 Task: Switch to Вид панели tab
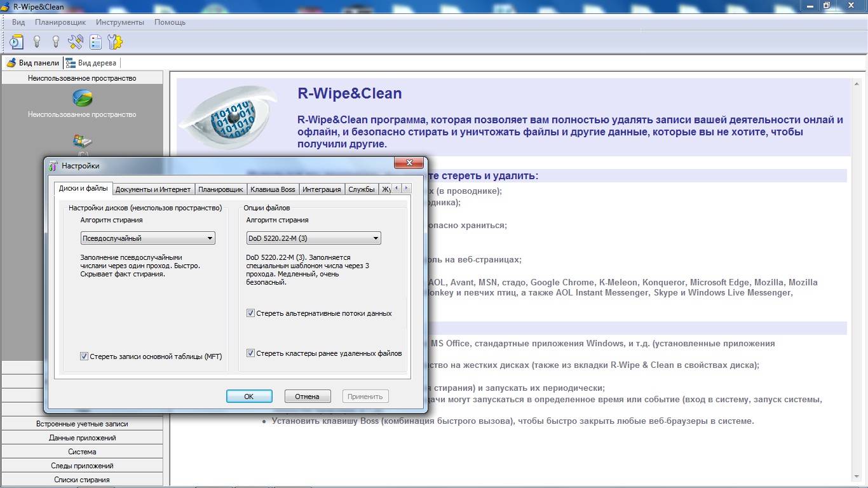(32, 63)
